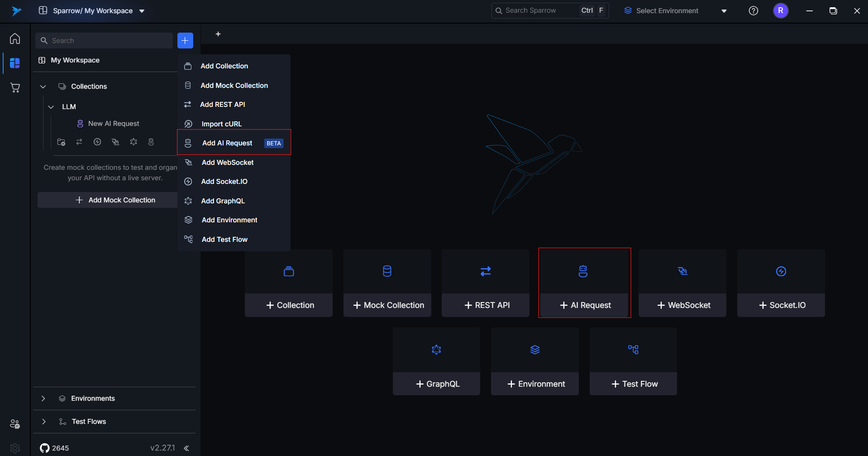Add WebSocket icon under LLM collection
The image size is (868, 456).
(x=115, y=142)
